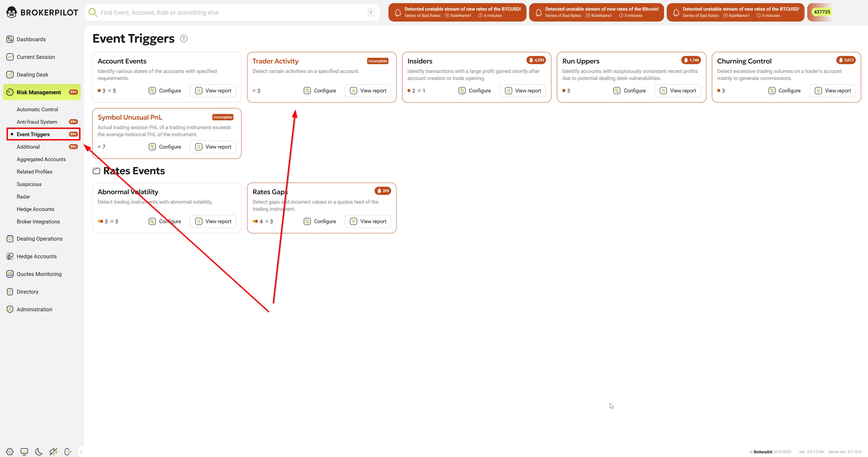The width and height of the screenshot is (868, 457).
Task: Click the help question mark beside Event Triggers
Action: (184, 38)
